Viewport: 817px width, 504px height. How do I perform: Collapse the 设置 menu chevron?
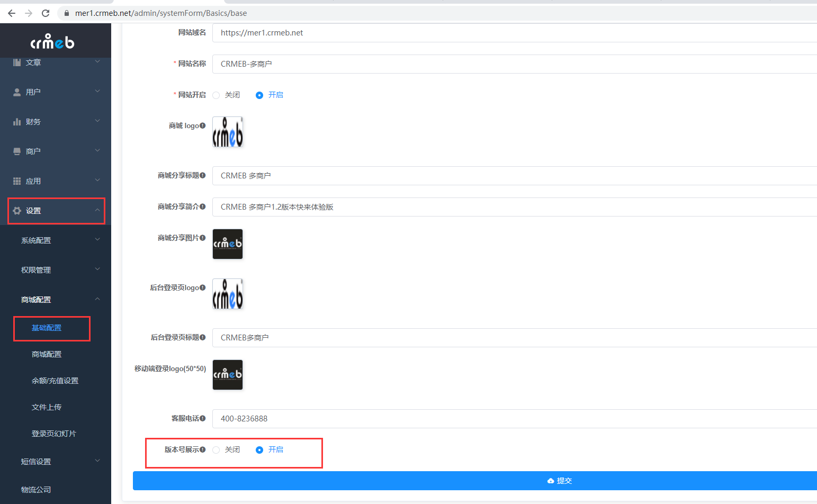[97, 210]
